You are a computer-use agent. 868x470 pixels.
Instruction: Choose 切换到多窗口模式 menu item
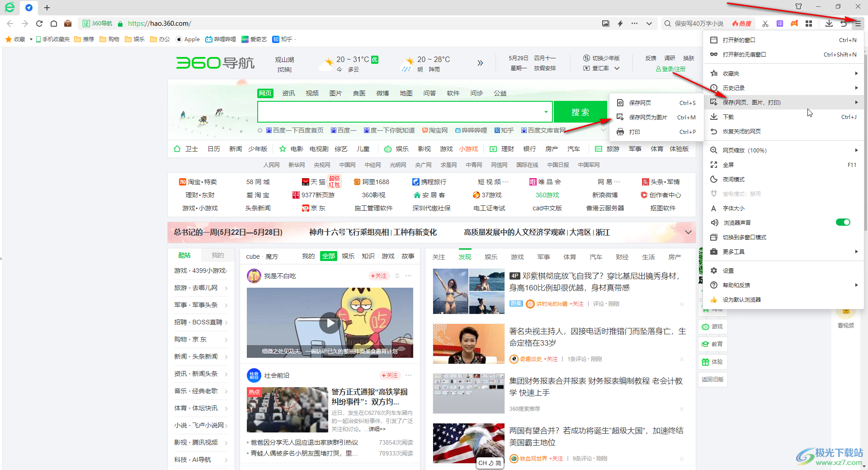point(783,237)
